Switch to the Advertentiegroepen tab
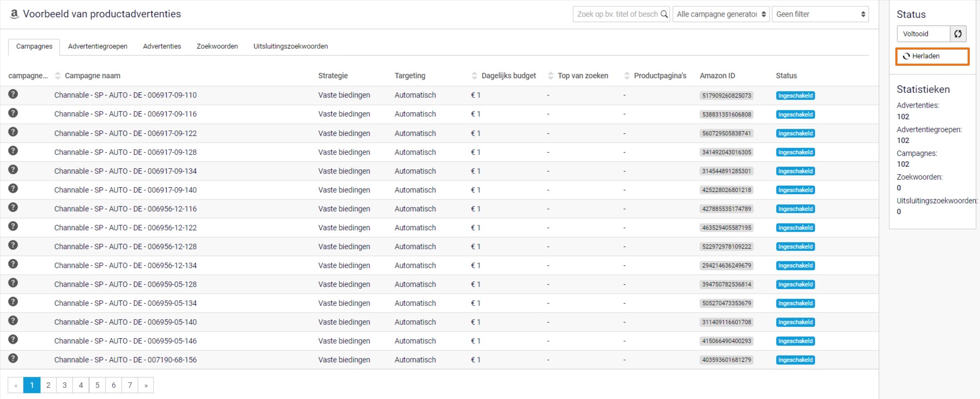 click(98, 46)
